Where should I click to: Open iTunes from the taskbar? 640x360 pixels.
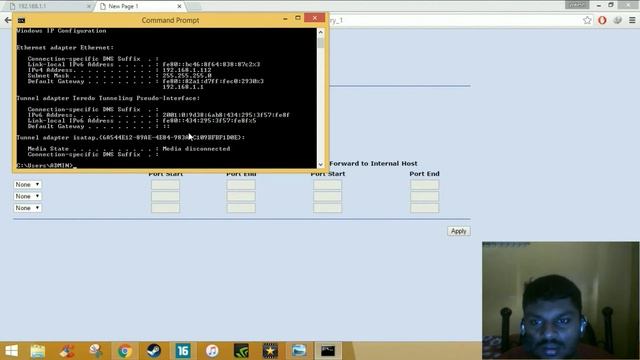212,351
